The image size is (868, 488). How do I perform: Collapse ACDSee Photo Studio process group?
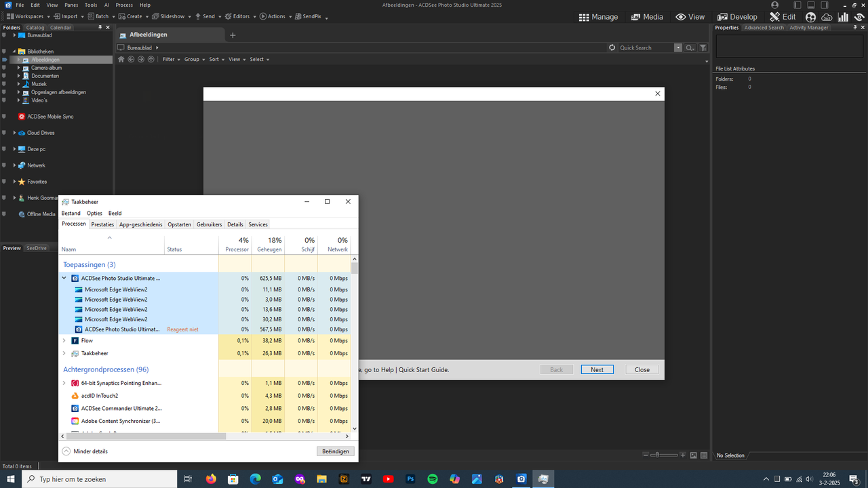(x=64, y=278)
